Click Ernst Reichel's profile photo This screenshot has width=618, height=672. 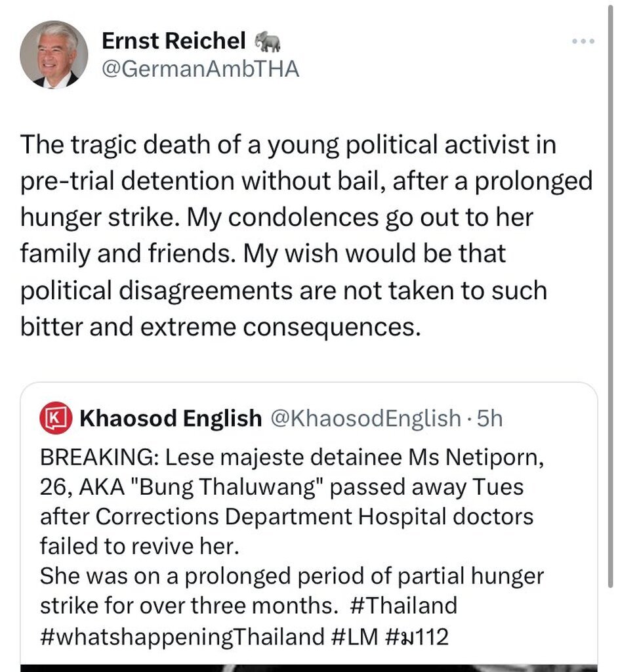[54, 54]
